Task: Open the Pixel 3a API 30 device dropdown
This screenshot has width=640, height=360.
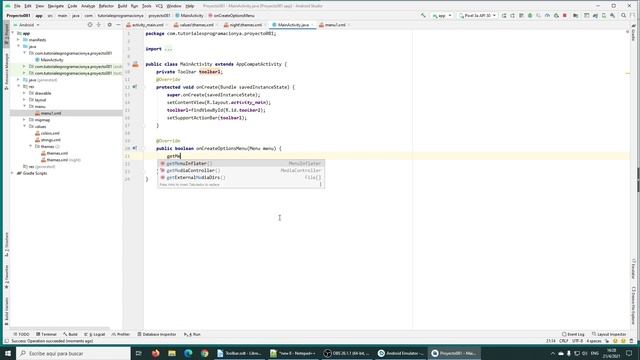Action: 477,16
